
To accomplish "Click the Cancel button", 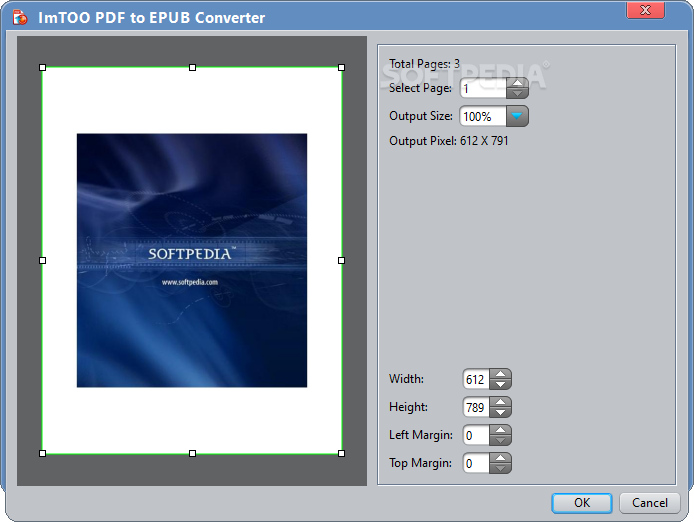I will (x=650, y=503).
